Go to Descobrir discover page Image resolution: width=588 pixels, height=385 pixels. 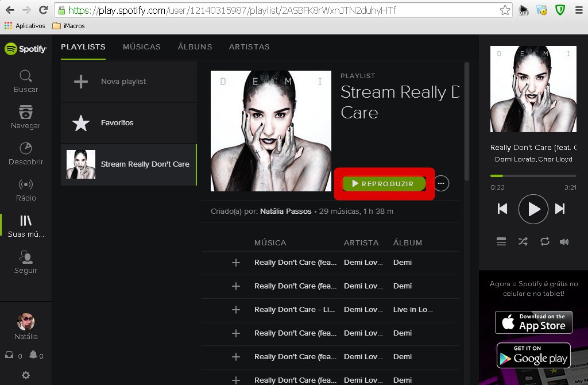click(25, 153)
